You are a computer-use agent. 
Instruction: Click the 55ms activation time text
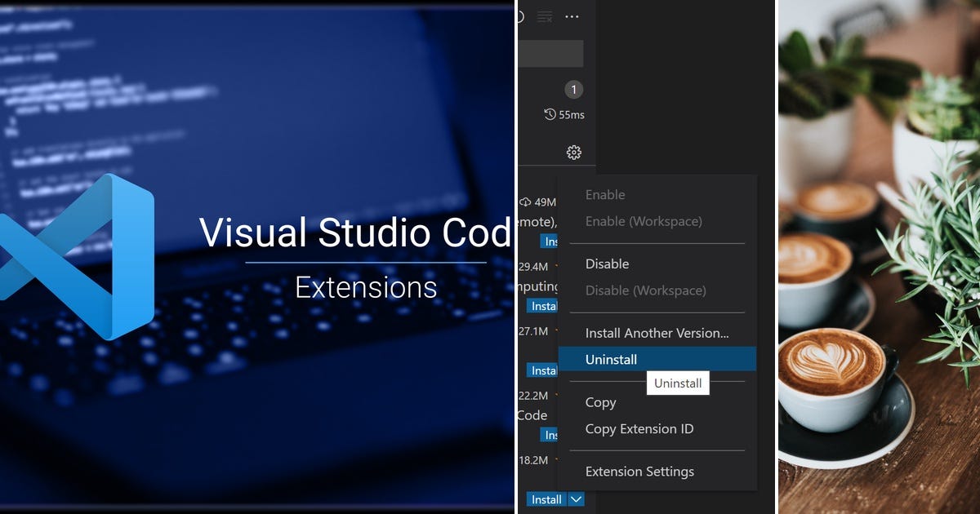(572, 115)
